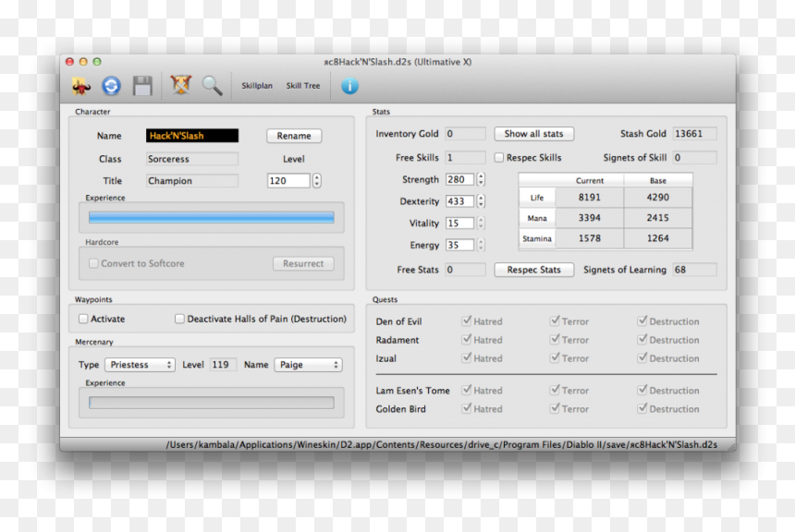The image size is (795, 532).
Task: Click Stash Gold field showing 13661
Action: click(694, 134)
